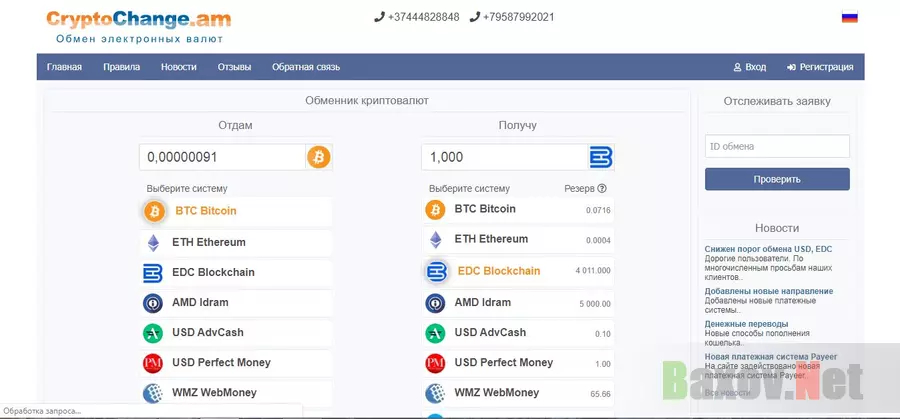Click the Ethereum icon in the Отдам list
This screenshot has height=419, width=900.
coord(153,243)
